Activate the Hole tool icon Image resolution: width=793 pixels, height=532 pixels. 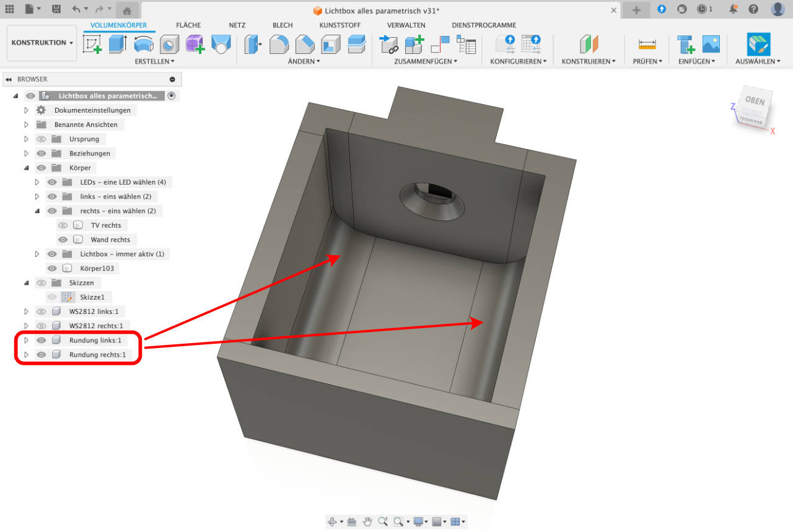[x=169, y=44]
